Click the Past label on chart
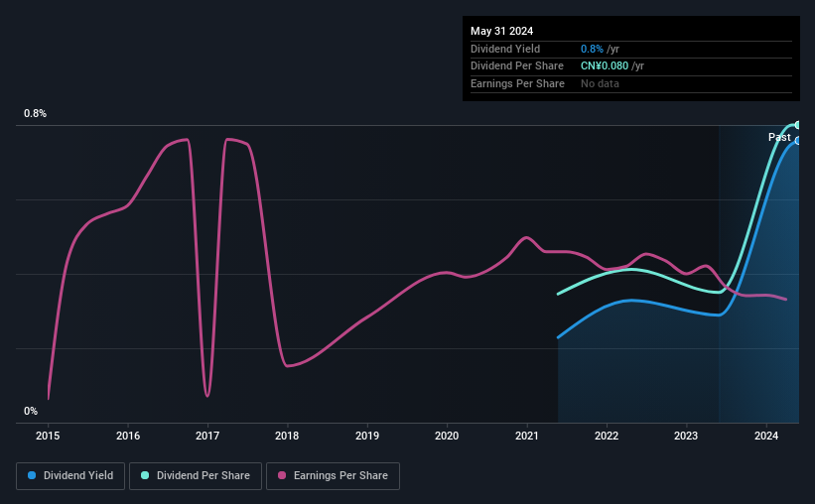Image resolution: width=815 pixels, height=504 pixels. coord(779,137)
